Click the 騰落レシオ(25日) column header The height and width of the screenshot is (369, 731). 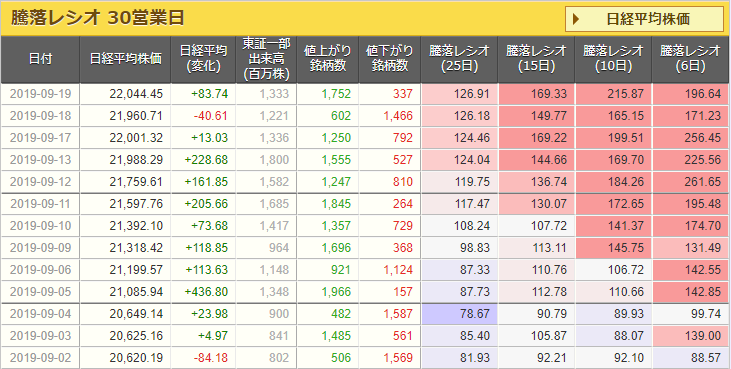(x=459, y=60)
